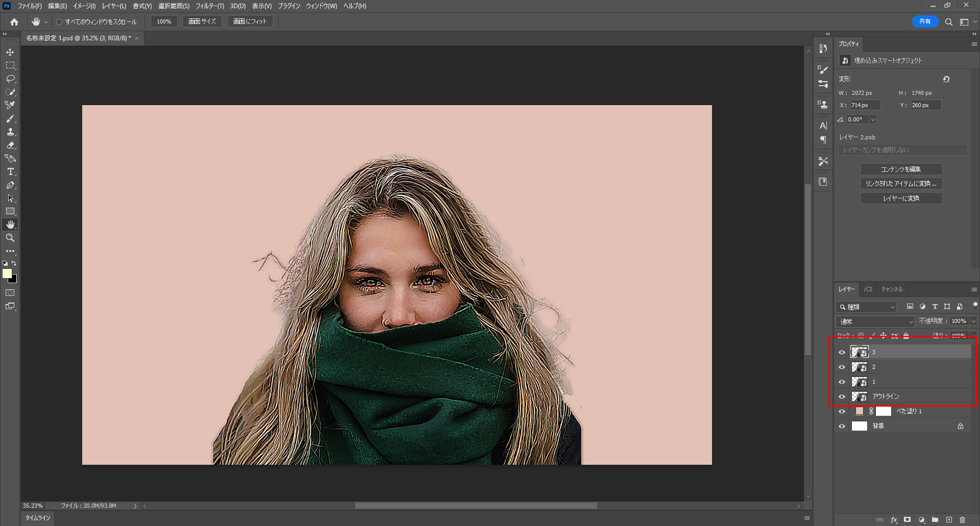
Task: Select the Zoom tool in toolbar
Action: [10, 238]
